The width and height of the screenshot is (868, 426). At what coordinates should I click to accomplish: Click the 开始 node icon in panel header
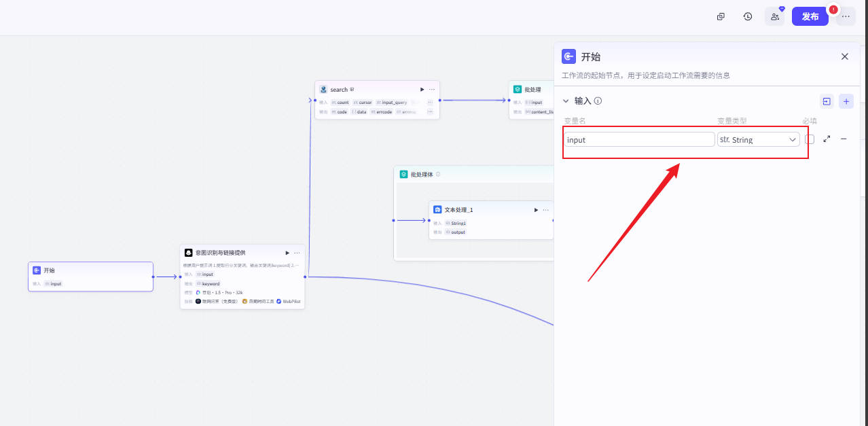tap(569, 56)
